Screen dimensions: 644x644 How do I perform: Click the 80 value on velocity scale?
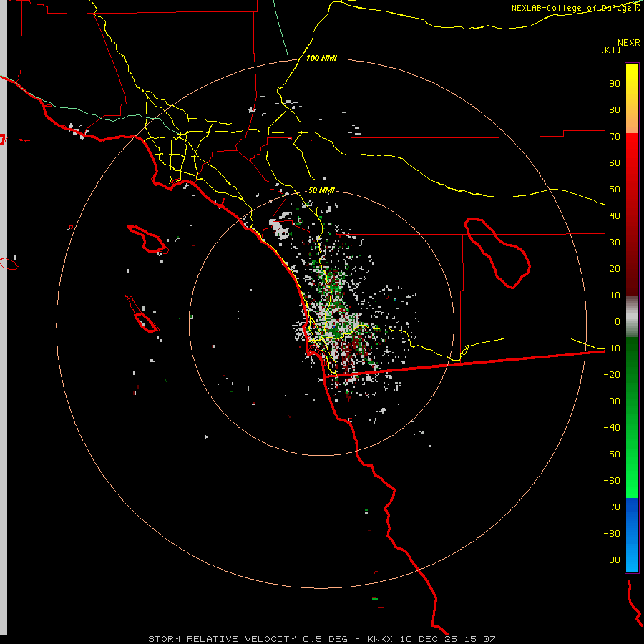point(615,109)
